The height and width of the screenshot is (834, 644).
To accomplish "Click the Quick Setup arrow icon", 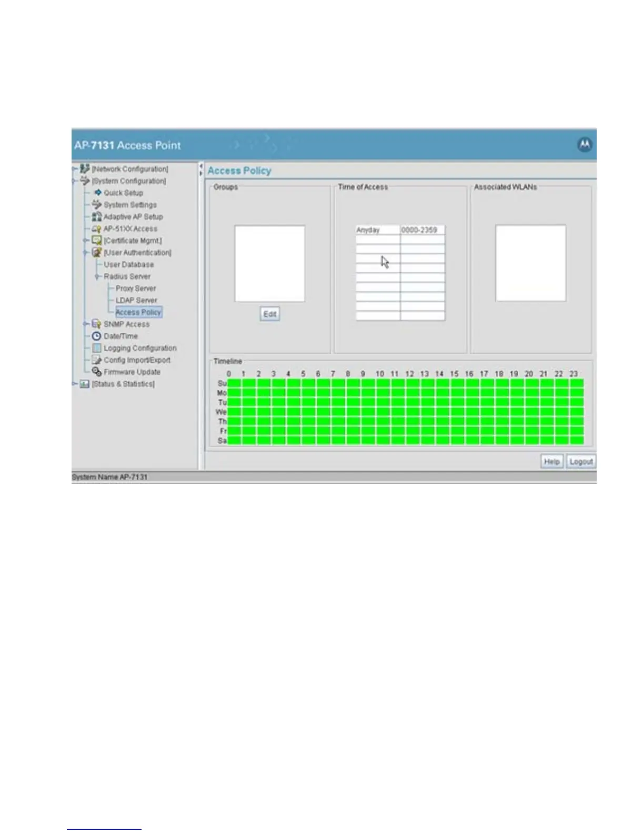I will point(98,193).
